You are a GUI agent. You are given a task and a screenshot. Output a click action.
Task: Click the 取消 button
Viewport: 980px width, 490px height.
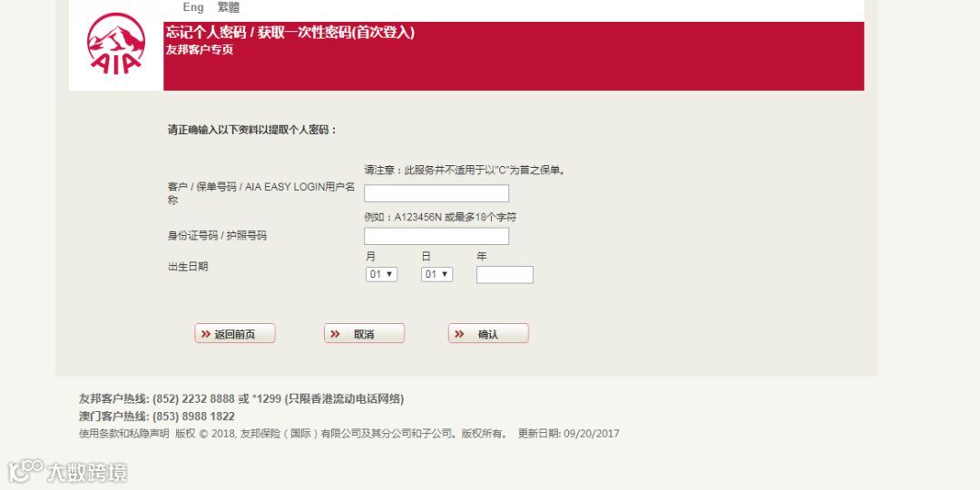point(365,334)
